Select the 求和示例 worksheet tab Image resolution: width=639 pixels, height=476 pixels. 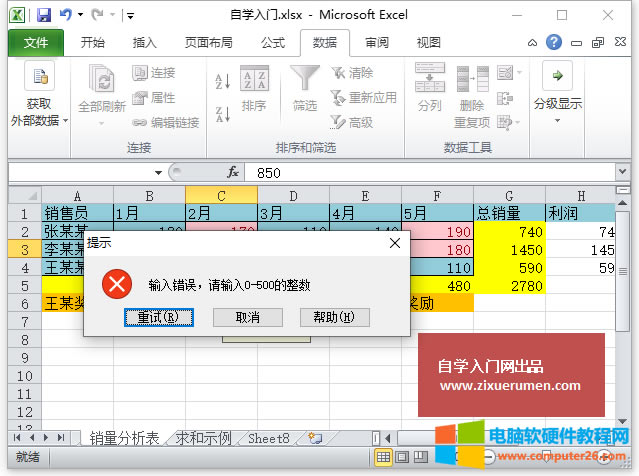pyautogui.click(x=204, y=438)
